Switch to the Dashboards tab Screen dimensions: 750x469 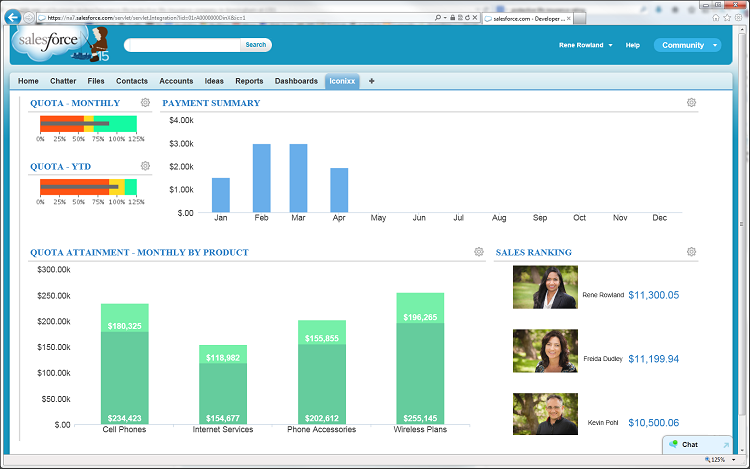point(296,81)
